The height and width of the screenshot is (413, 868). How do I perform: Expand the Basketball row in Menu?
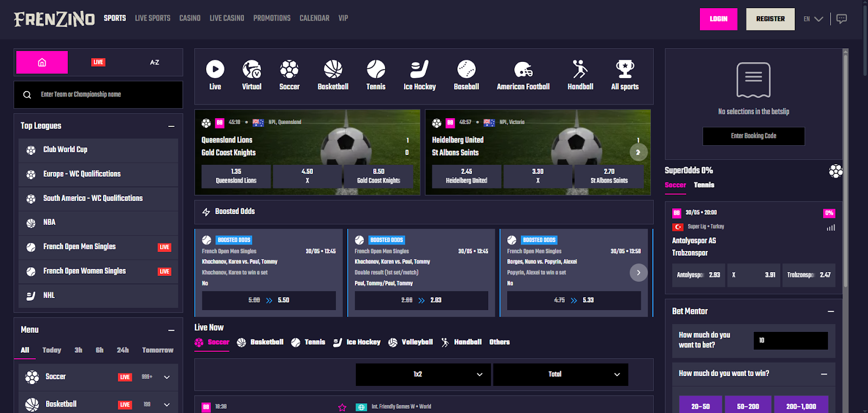pyautogui.click(x=167, y=405)
